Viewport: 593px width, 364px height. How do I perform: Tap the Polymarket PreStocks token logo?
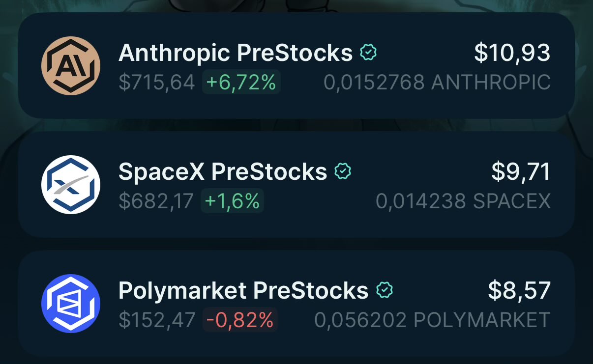71,304
